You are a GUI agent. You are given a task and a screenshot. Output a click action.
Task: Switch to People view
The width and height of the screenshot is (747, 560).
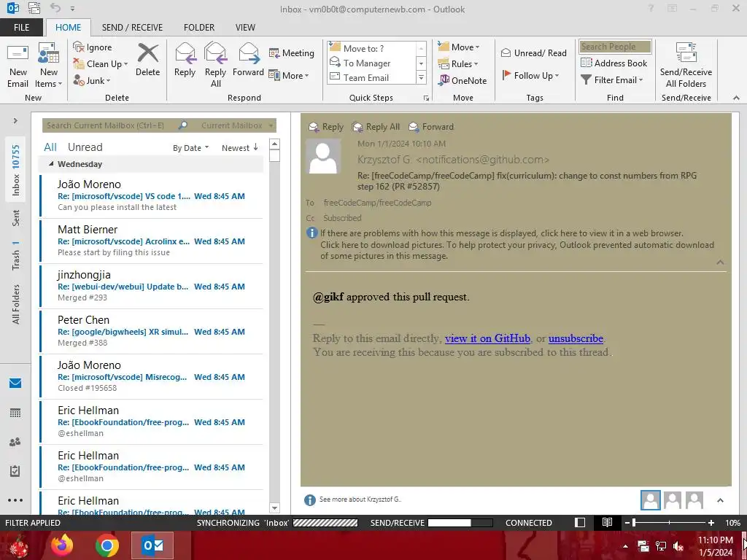[x=15, y=442]
